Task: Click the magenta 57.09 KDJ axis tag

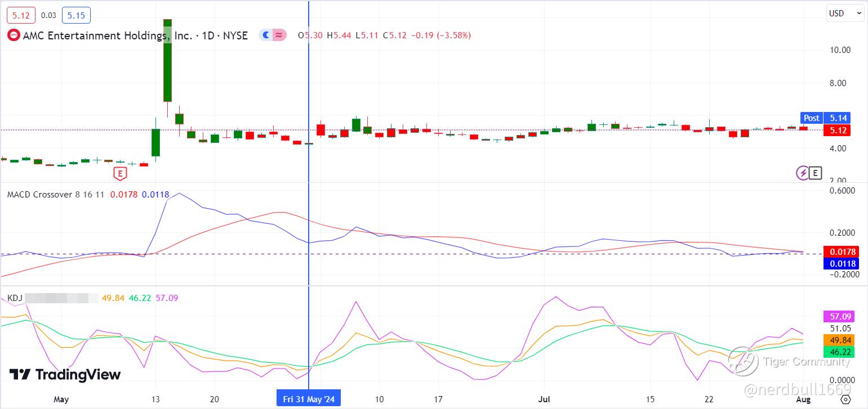Action: [x=839, y=316]
